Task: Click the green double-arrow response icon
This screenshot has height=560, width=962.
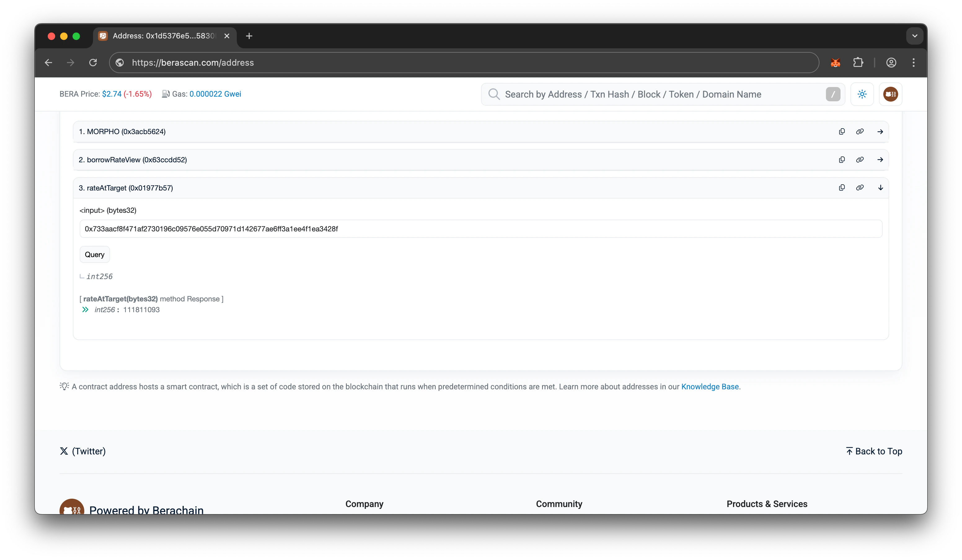Action: coord(85,310)
